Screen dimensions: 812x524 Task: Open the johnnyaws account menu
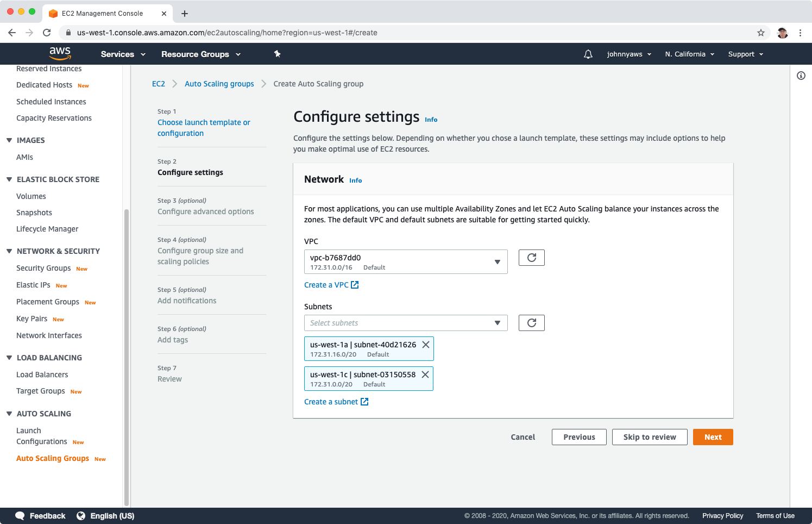pos(629,54)
